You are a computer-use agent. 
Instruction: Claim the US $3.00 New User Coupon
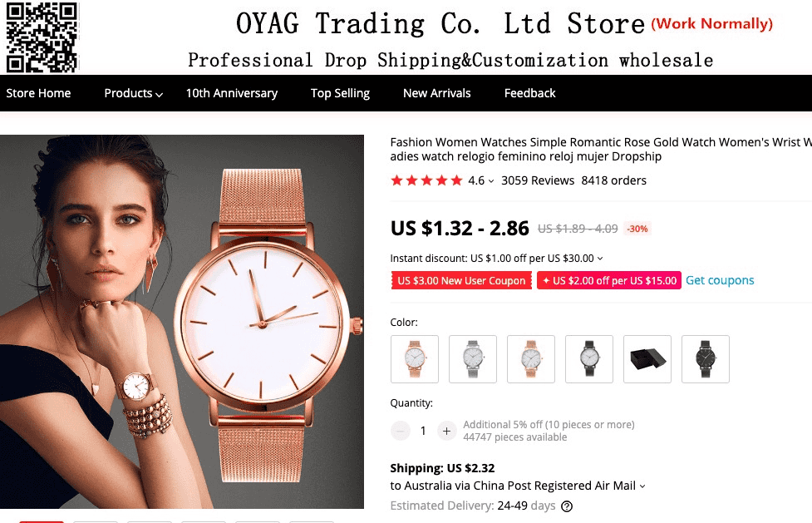click(x=461, y=280)
